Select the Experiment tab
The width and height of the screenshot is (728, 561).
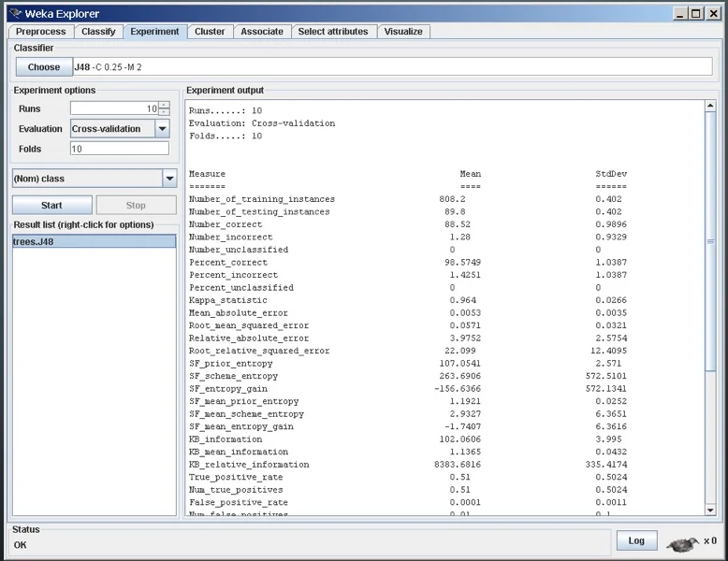click(154, 32)
